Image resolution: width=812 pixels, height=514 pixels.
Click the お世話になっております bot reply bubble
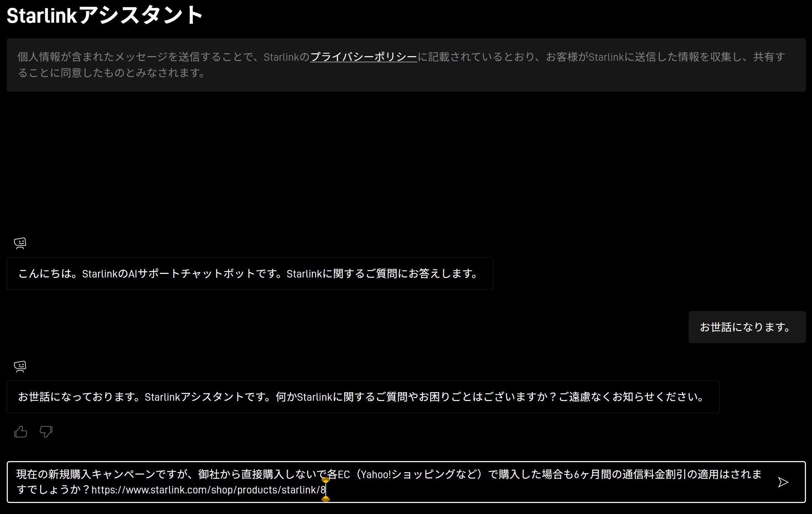point(362,397)
